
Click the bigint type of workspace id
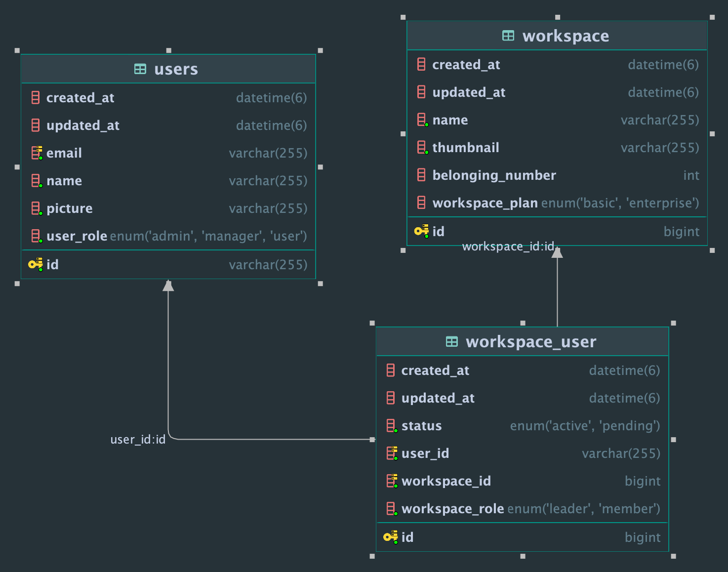click(x=682, y=232)
